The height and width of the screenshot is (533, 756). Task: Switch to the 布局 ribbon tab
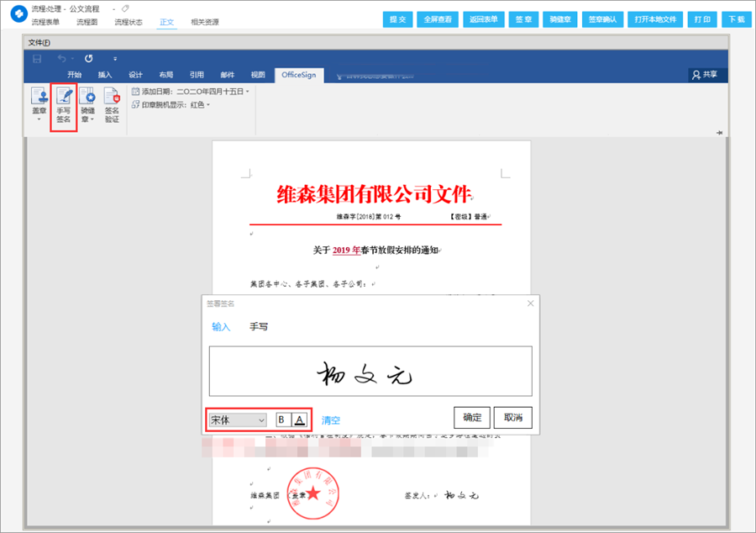click(x=165, y=75)
